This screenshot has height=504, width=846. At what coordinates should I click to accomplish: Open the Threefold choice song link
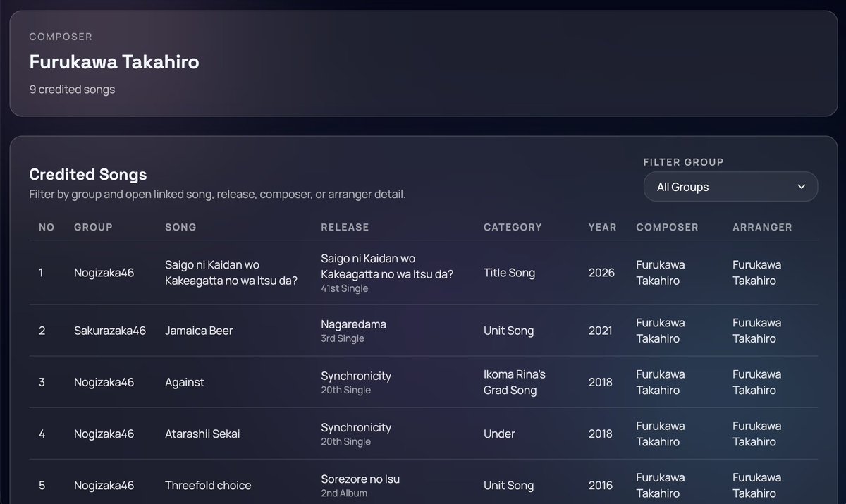208,485
